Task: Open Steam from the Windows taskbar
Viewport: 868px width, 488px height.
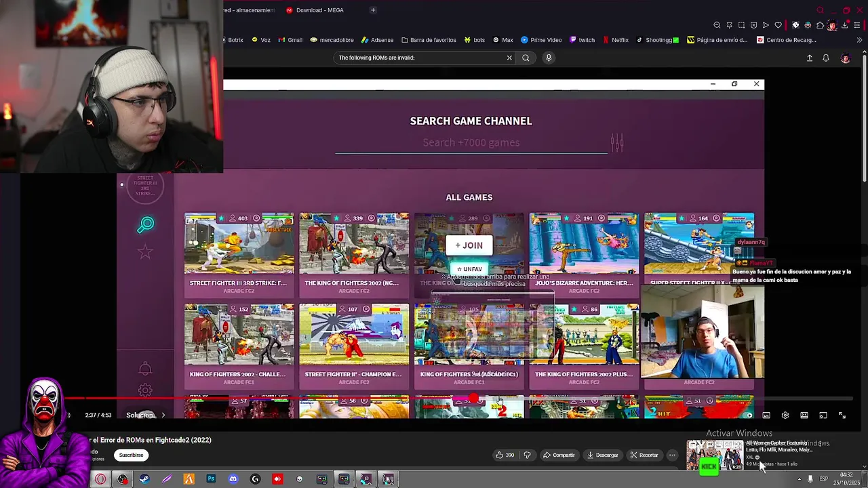Action: (144, 479)
